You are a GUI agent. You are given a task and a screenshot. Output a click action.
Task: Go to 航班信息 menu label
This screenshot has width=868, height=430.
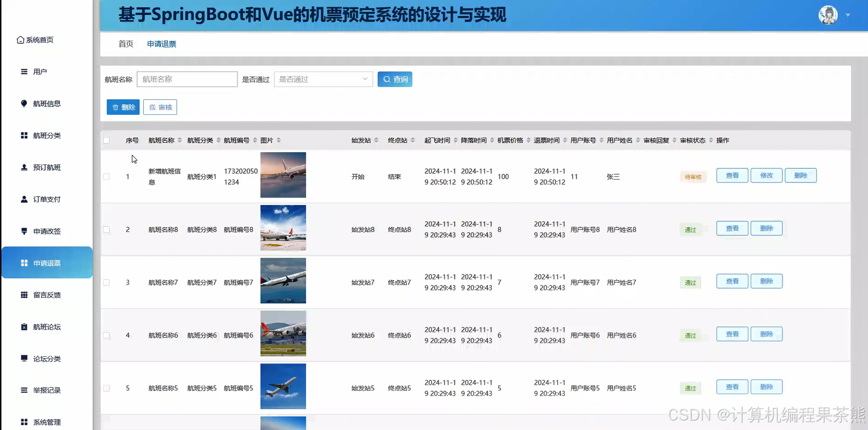[47, 103]
